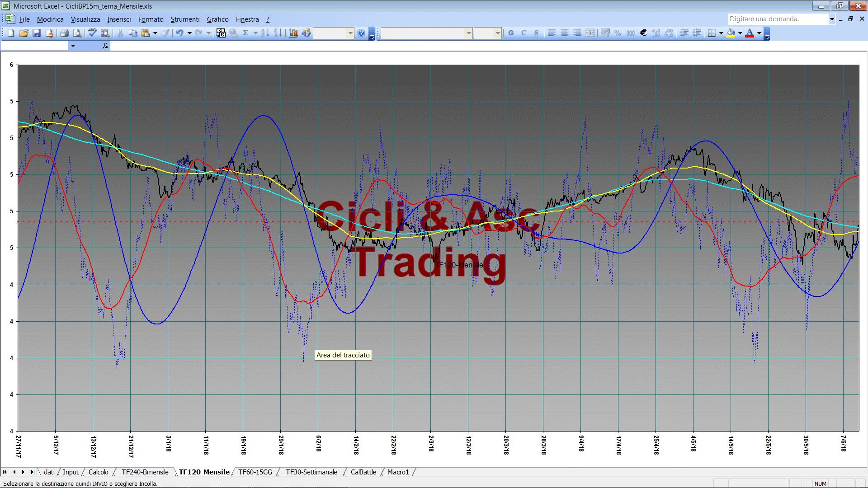868x488 pixels.
Task: Toggle underline with the S button
Action: pos(536,33)
